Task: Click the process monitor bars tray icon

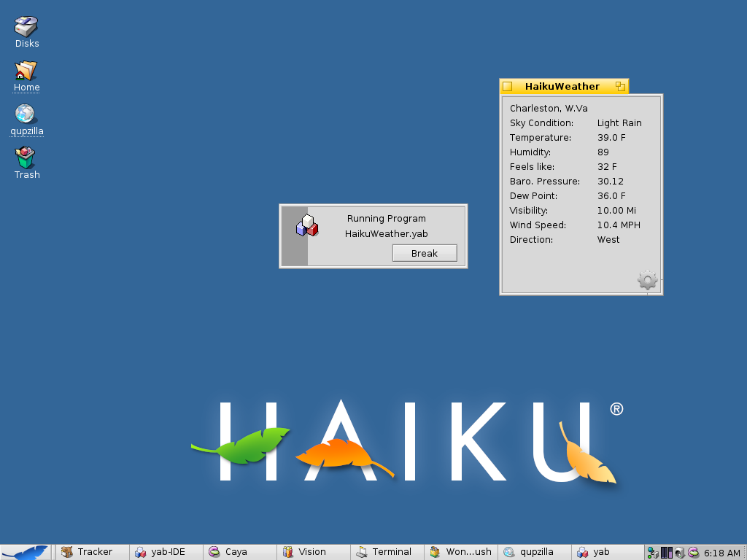Action: pyautogui.click(x=666, y=553)
